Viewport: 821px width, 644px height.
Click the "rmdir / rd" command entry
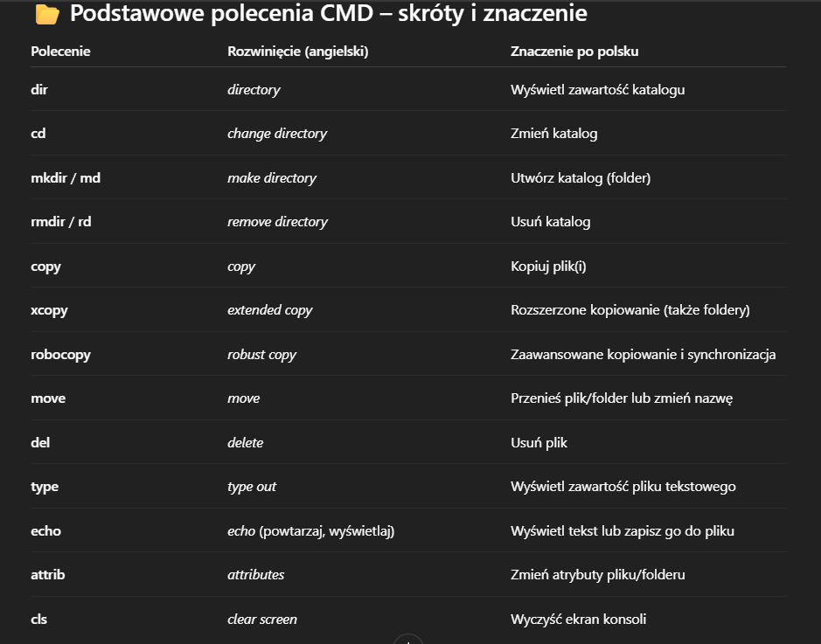click(x=61, y=222)
